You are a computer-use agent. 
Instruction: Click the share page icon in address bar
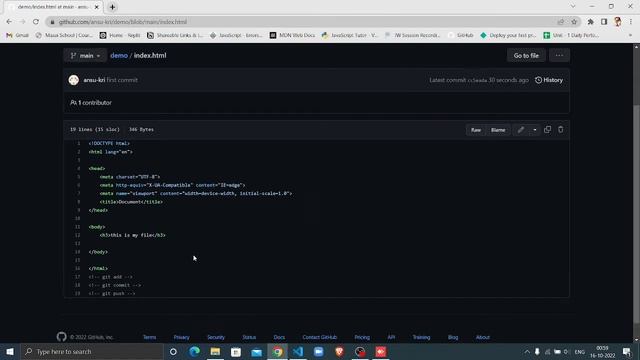pos(561,22)
